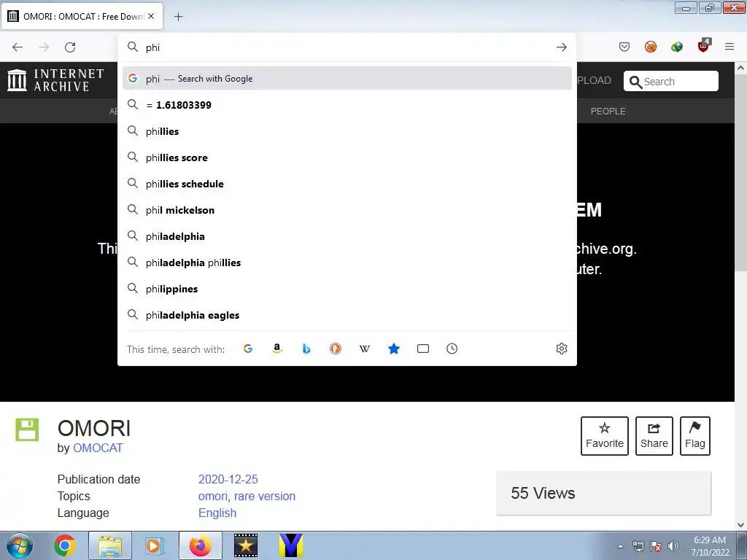Search this time with Amazon icon
Image resolution: width=747 pixels, height=560 pixels.
[x=276, y=349]
